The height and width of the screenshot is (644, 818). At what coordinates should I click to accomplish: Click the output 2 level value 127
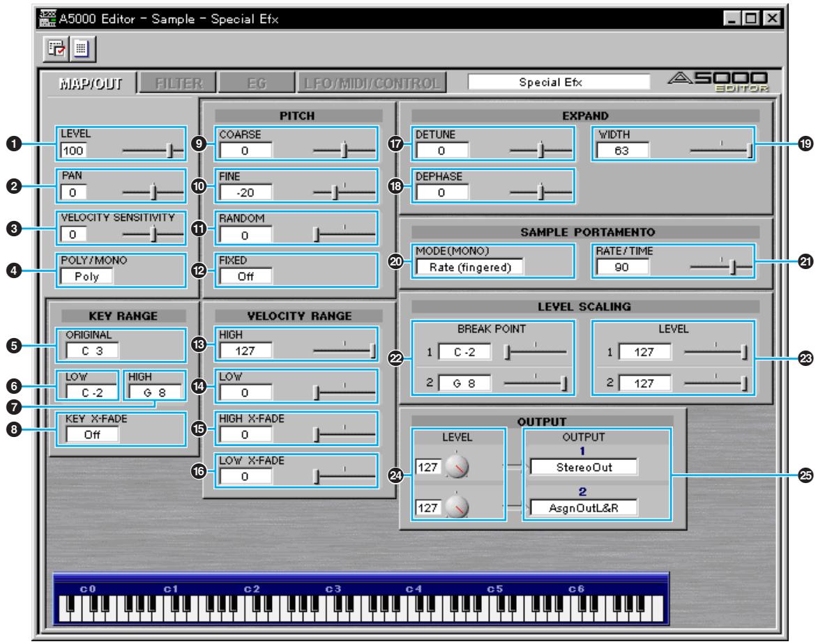tap(427, 507)
